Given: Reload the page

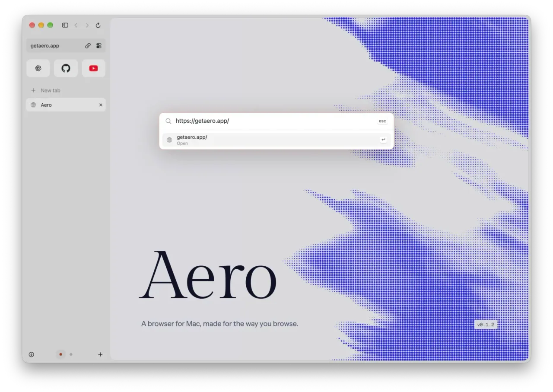Looking at the screenshot, I should [x=98, y=25].
